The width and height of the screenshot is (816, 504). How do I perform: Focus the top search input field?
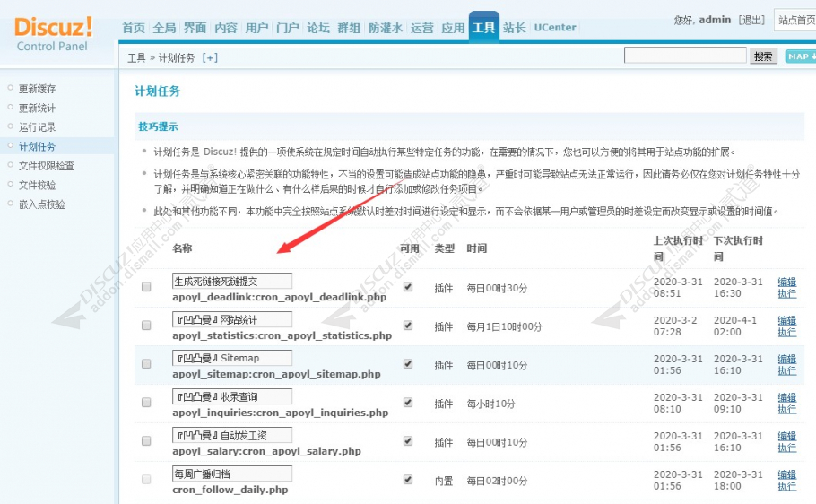(x=685, y=56)
